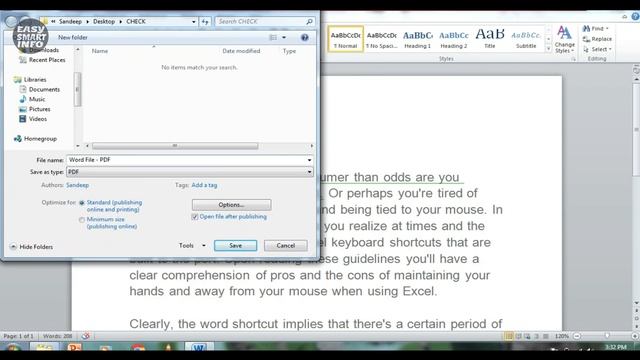
Task: Click Replace in the Editing group
Action: pyautogui.click(x=597, y=39)
